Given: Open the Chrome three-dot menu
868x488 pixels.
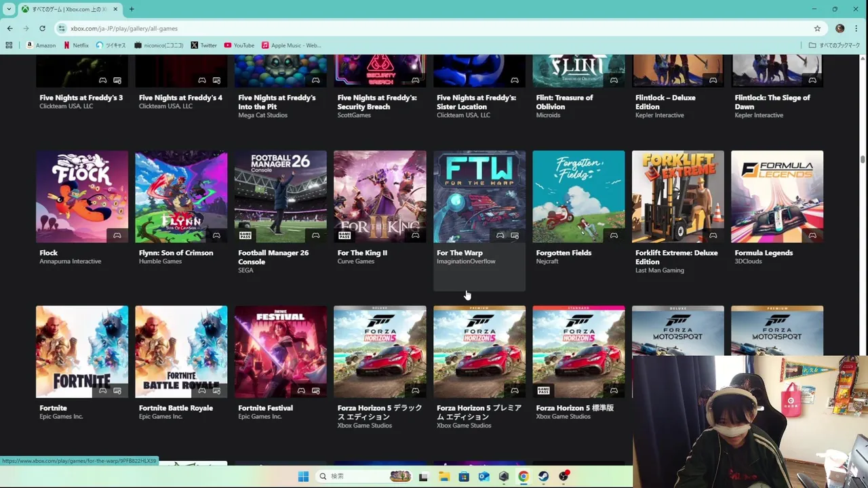Looking at the screenshot, I should [x=857, y=28].
